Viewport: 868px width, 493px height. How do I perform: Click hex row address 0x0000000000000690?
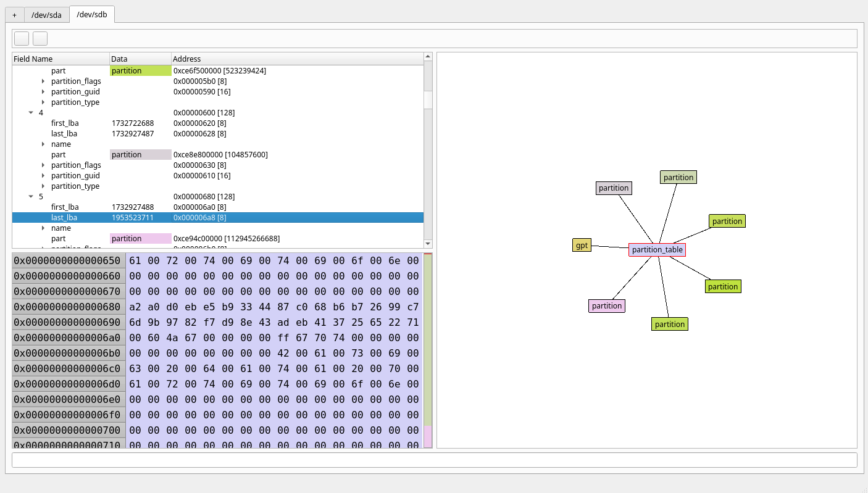coord(69,322)
